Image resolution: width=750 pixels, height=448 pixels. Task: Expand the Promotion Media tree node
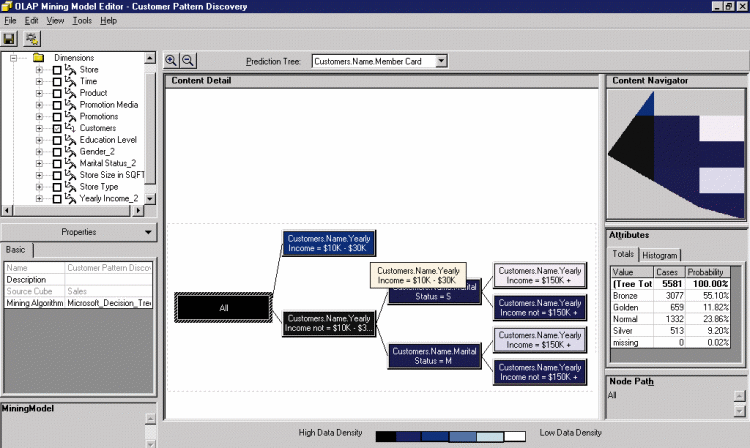point(39,105)
